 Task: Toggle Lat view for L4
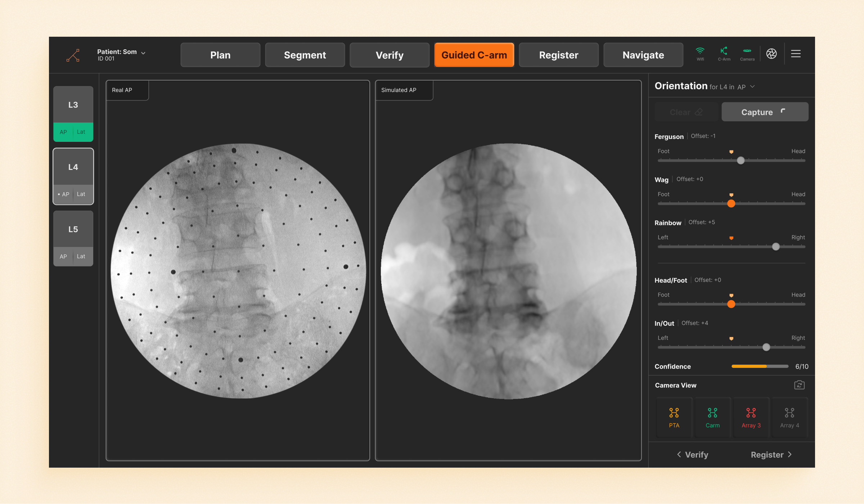[x=81, y=194]
